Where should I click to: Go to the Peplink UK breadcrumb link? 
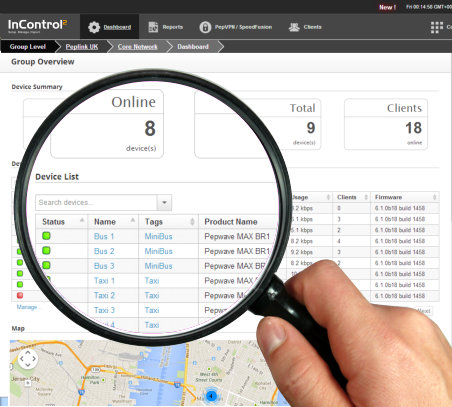point(82,47)
